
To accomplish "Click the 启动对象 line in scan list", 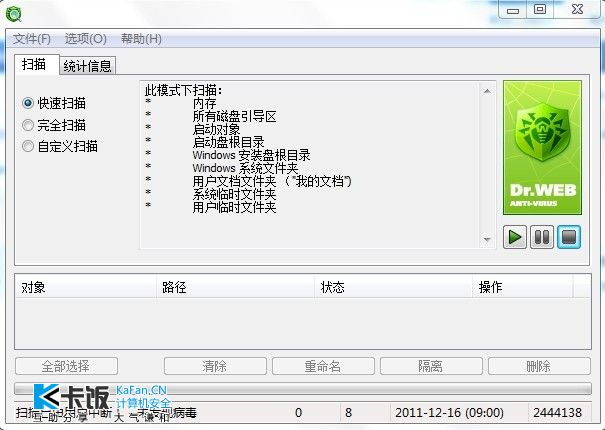I will click(x=216, y=129).
